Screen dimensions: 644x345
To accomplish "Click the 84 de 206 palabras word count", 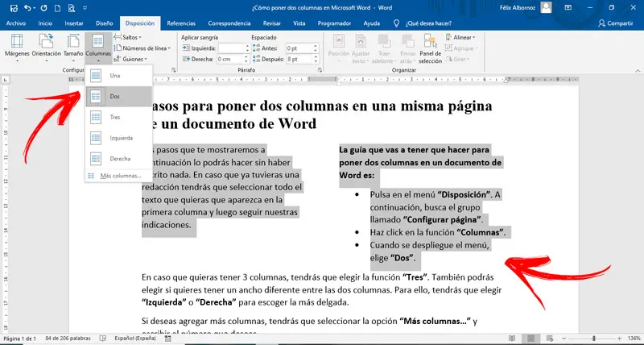I will point(67,339).
